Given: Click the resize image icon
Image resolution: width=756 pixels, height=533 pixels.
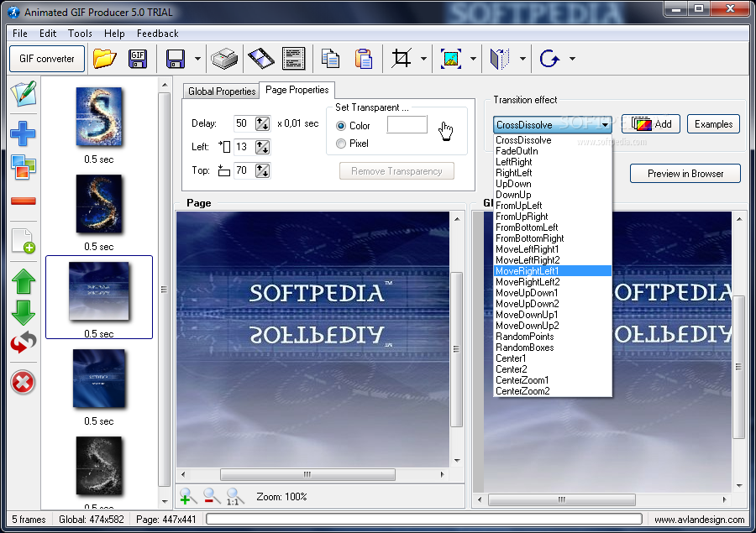Looking at the screenshot, I should (x=451, y=59).
